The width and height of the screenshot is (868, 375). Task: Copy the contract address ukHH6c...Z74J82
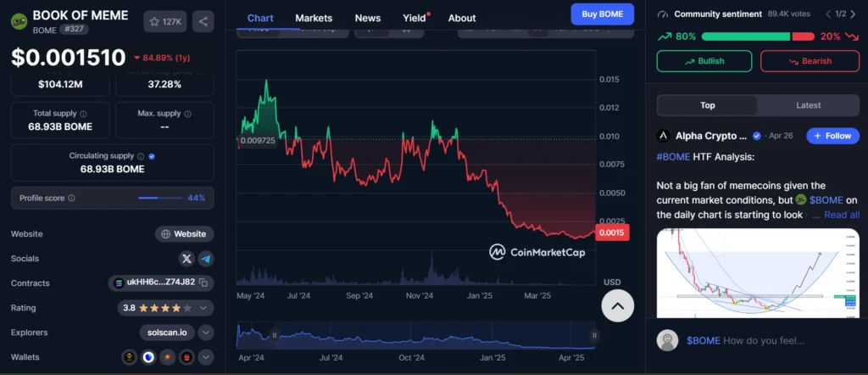(203, 283)
